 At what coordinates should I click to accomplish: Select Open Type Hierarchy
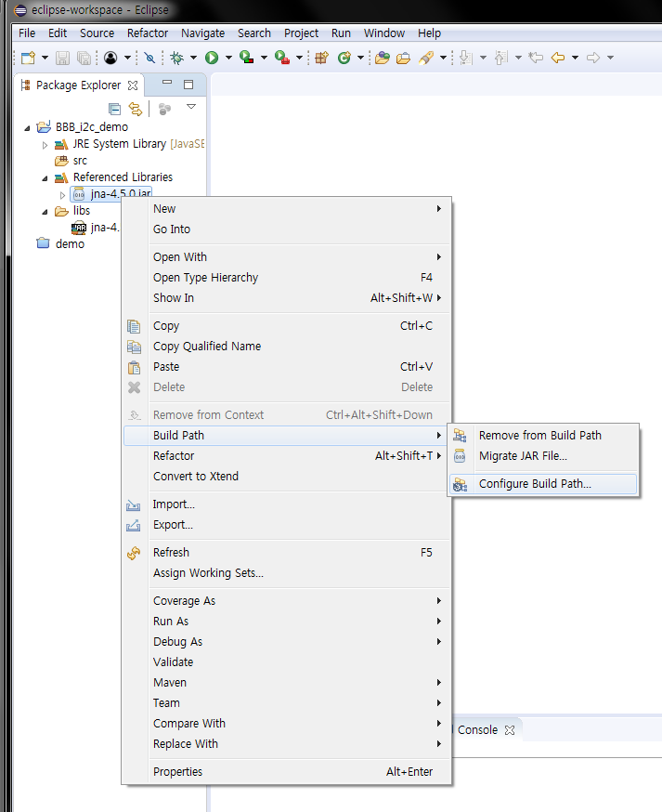coord(287,278)
